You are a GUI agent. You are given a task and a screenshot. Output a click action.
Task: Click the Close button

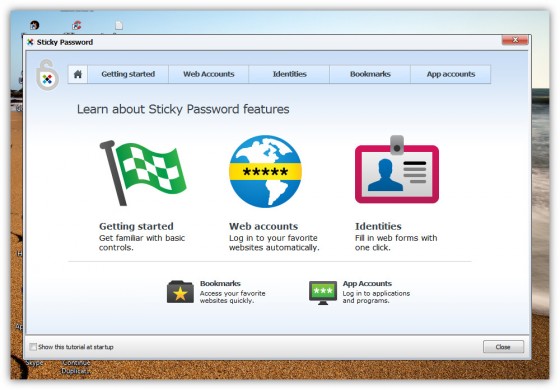(503, 347)
